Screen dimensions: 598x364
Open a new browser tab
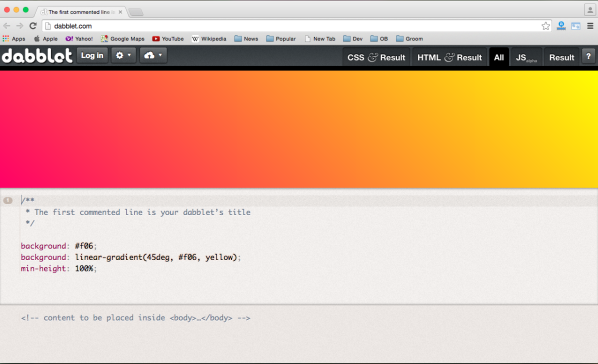pyautogui.click(x=136, y=12)
